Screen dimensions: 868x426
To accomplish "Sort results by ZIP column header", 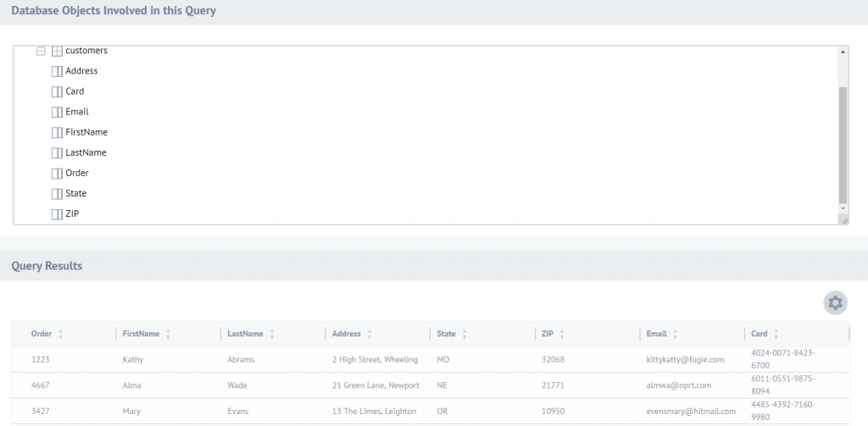I will click(548, 335).
